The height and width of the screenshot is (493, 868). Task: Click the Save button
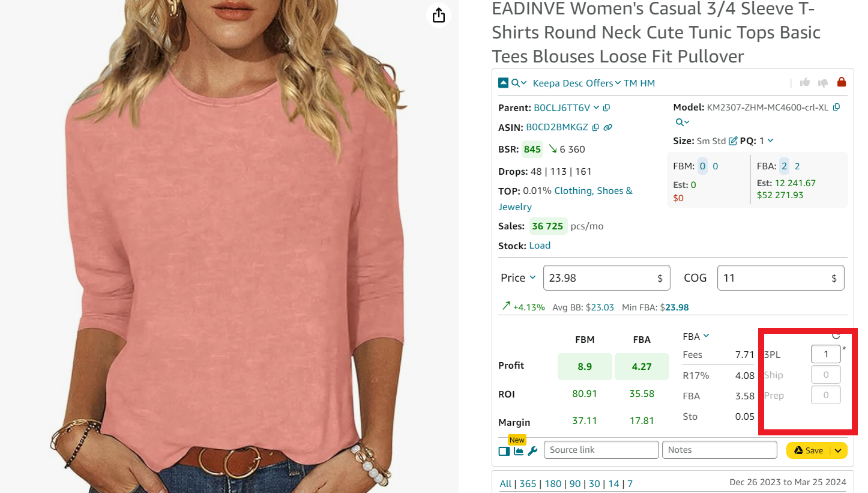(x=808, y=450)
